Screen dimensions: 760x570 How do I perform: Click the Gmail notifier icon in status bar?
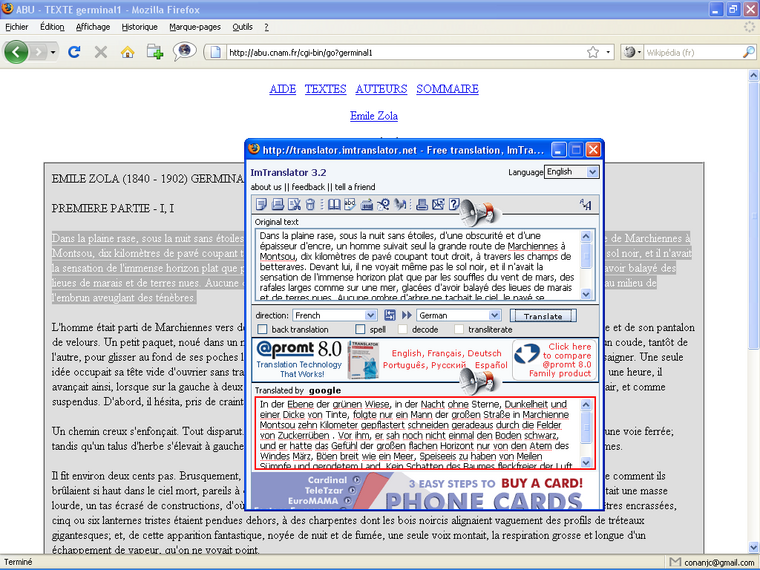[675, 562]
